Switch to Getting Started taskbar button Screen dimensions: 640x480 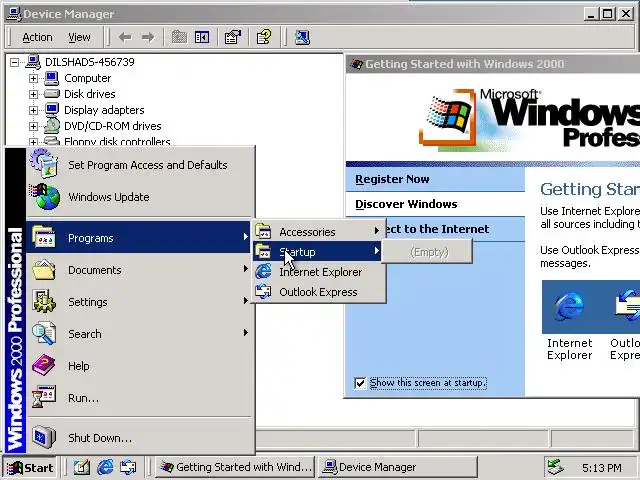(235, 467)
